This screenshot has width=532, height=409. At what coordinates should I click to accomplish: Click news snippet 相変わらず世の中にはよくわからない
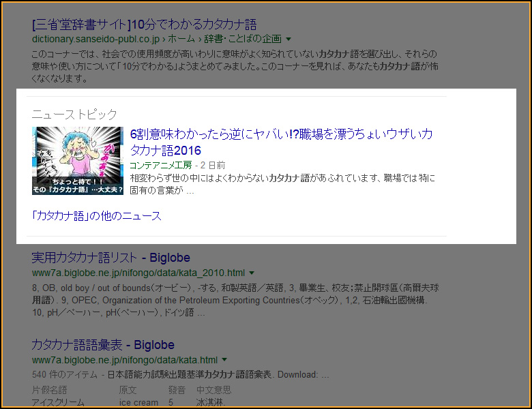click(282, 184)
